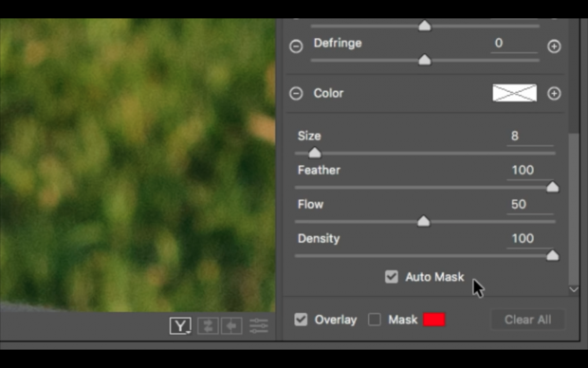
Task: Click the Flow label
Action: click(310, 204)
